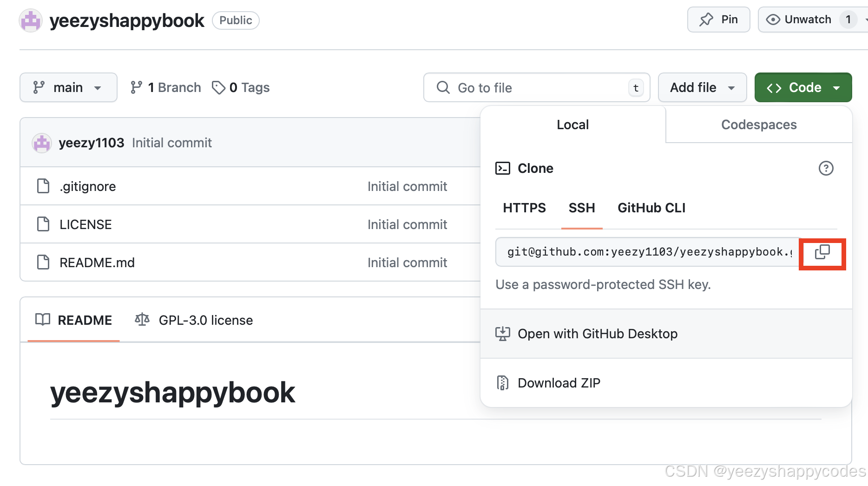Click Download ZIP
868x486 pixels.
[x=666, y=383]
